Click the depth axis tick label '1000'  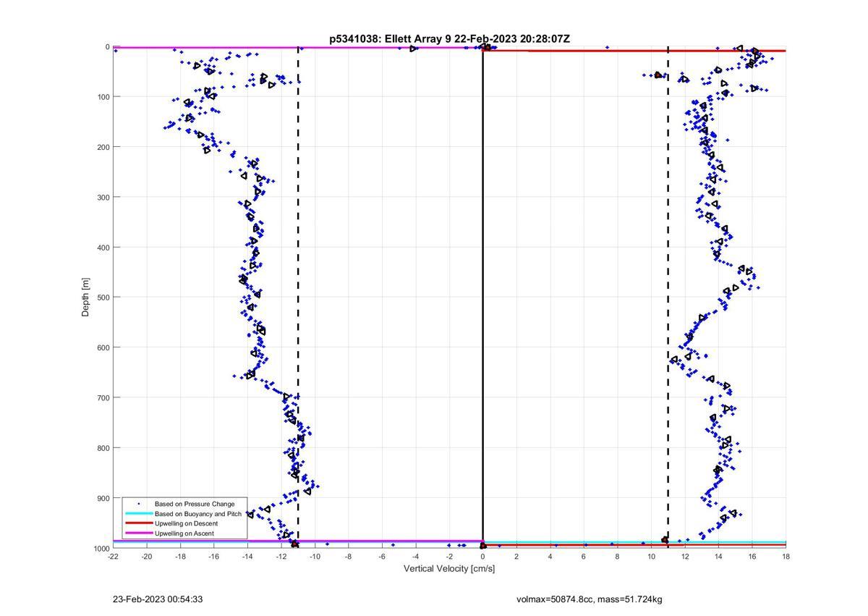click(x=101, y=548)
